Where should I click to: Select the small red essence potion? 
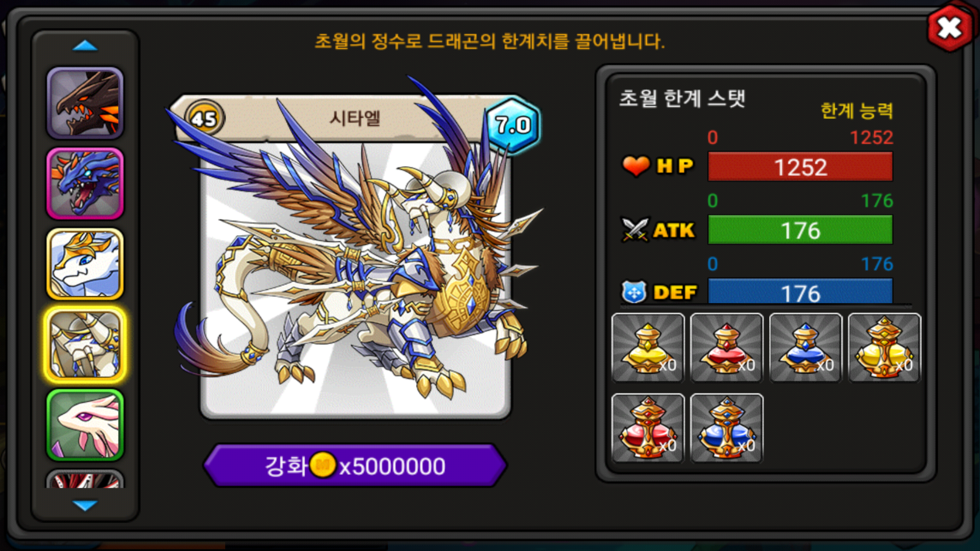pos(726,348)
